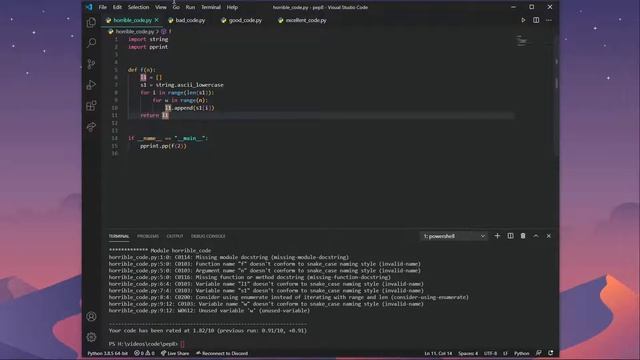Switch to bad_code.py tab
Screen dimensions: 640x360
[x=187, y=20]
